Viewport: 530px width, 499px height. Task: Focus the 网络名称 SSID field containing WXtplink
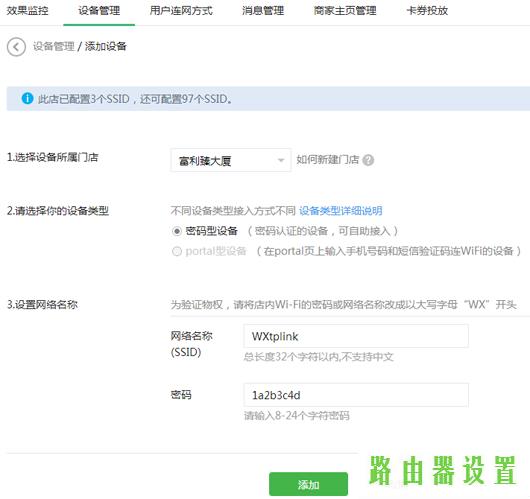[356, 336]
